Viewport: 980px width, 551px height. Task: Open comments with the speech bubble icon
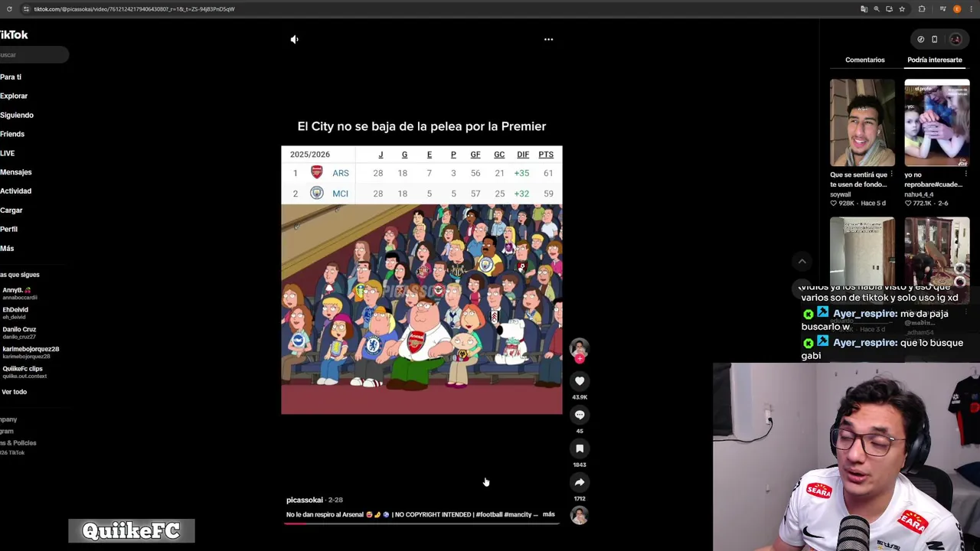tap(580, 415)
